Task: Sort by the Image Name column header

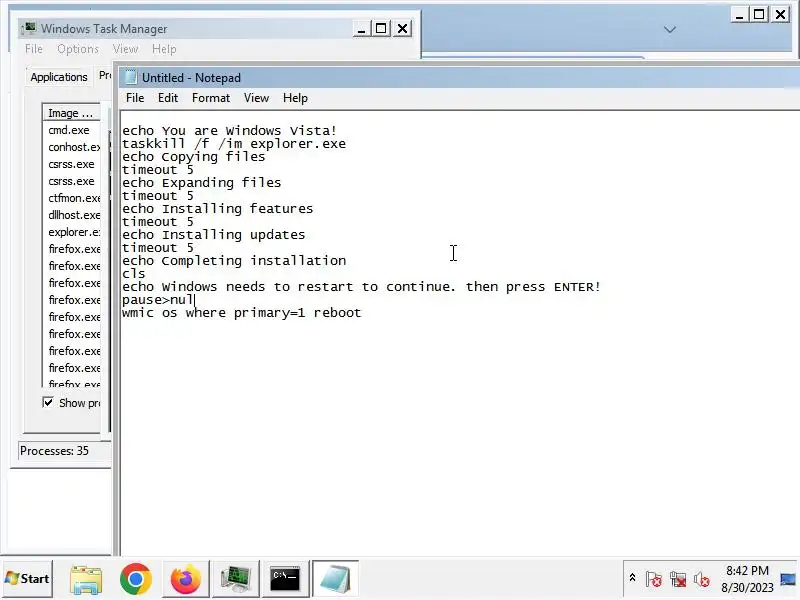Action: (71, 113)
